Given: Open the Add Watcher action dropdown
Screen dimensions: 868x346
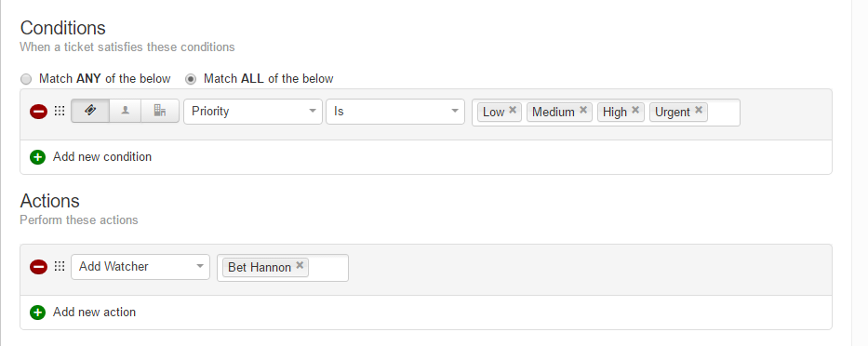Looking at the screenshot, I should click(x=140, y=267).
